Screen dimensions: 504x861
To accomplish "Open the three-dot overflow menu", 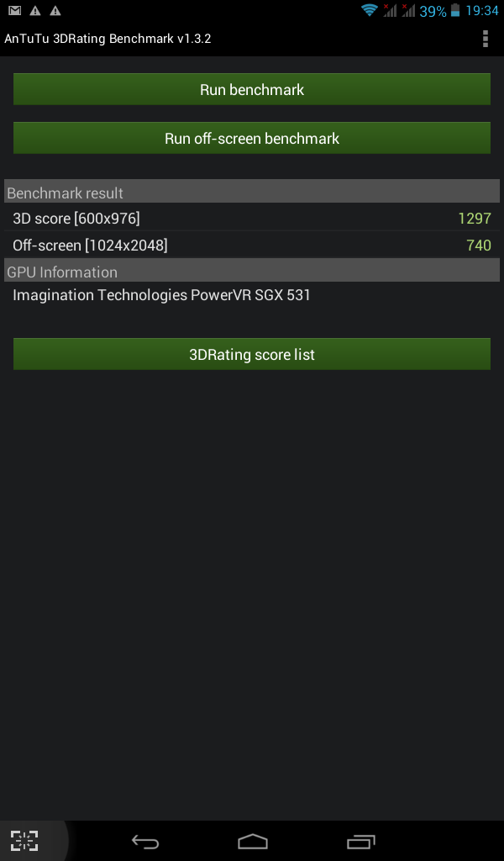I will (485, 39).
